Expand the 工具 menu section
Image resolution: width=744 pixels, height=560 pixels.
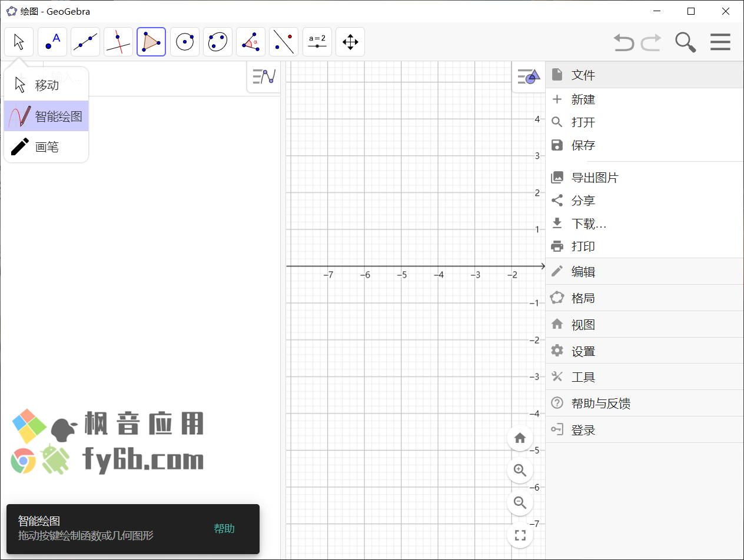(x=645, y=377)
